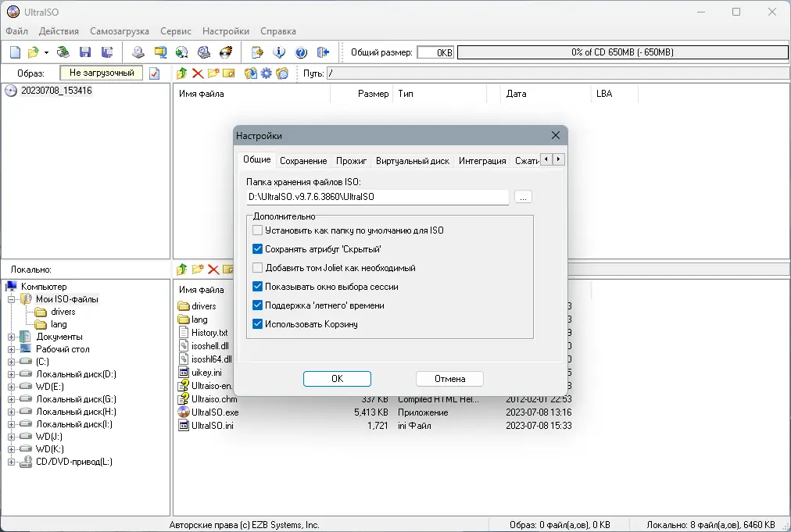Click the Exit door icon

[323, 52]
